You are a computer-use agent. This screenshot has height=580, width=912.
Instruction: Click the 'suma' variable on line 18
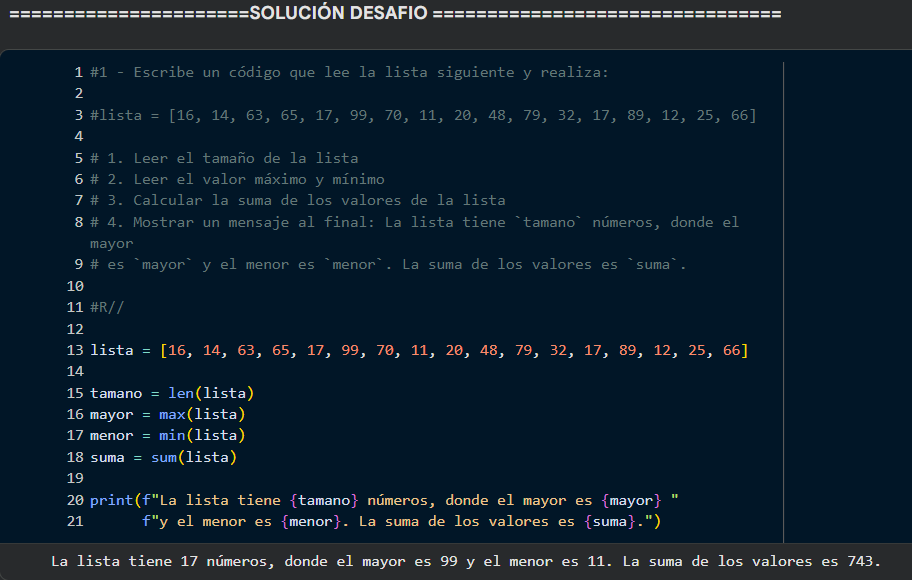pyautogui.click(x=107, y=457)
